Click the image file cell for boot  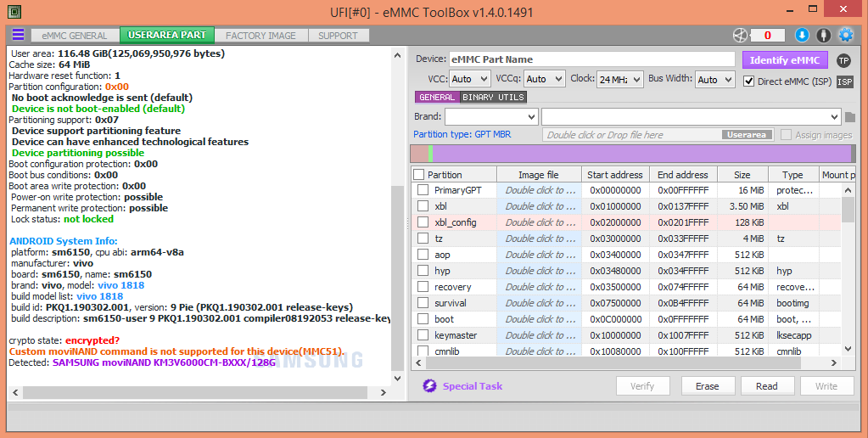(539, 319)
